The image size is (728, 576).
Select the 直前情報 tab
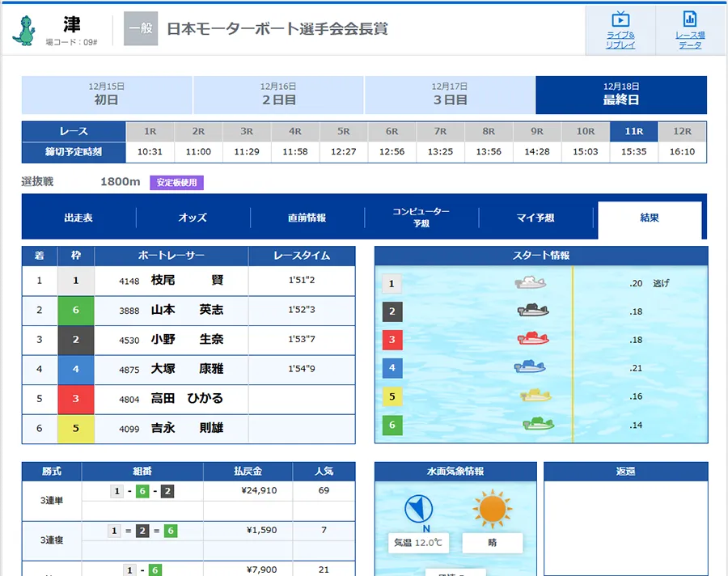pyautogui.click(x=307, y=218)
